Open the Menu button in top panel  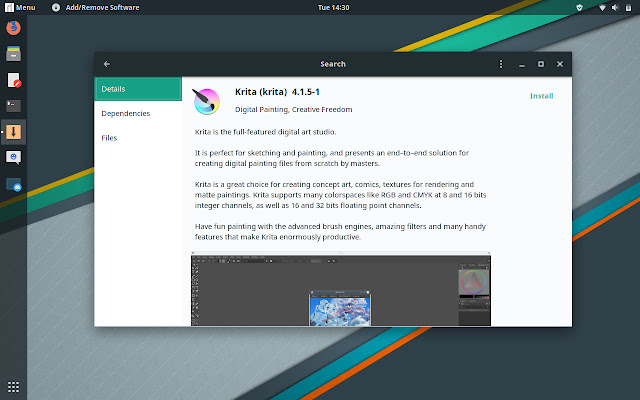click(x=20, y=7)
